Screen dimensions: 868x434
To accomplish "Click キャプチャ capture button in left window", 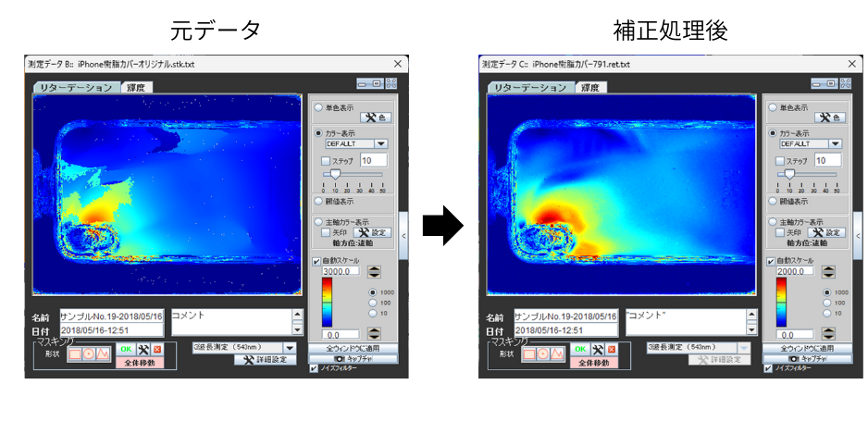I will click(x=353, y=359).
